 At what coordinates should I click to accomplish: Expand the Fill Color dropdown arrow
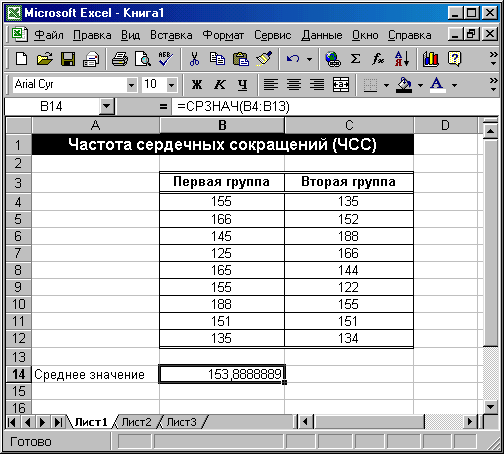420,85
